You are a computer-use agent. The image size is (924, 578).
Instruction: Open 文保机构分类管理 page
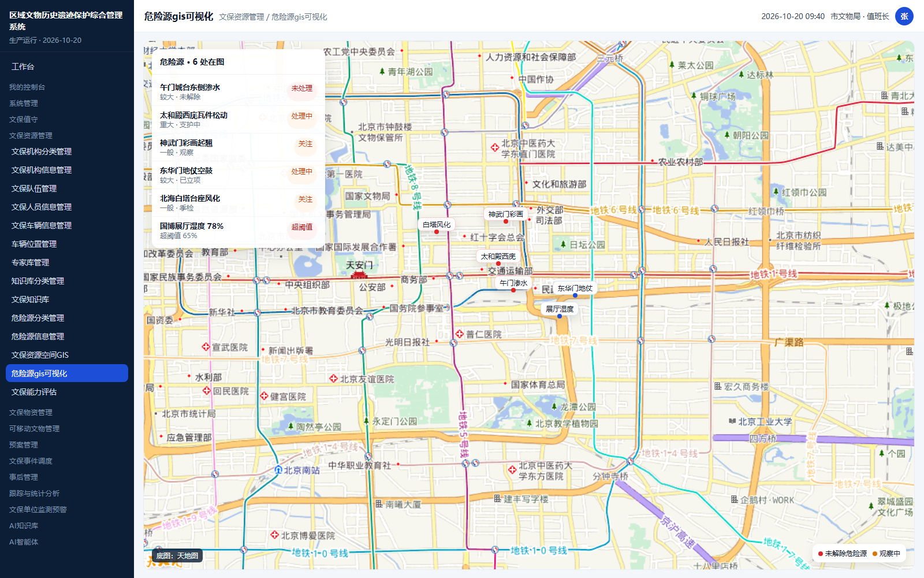coord(67,151)
